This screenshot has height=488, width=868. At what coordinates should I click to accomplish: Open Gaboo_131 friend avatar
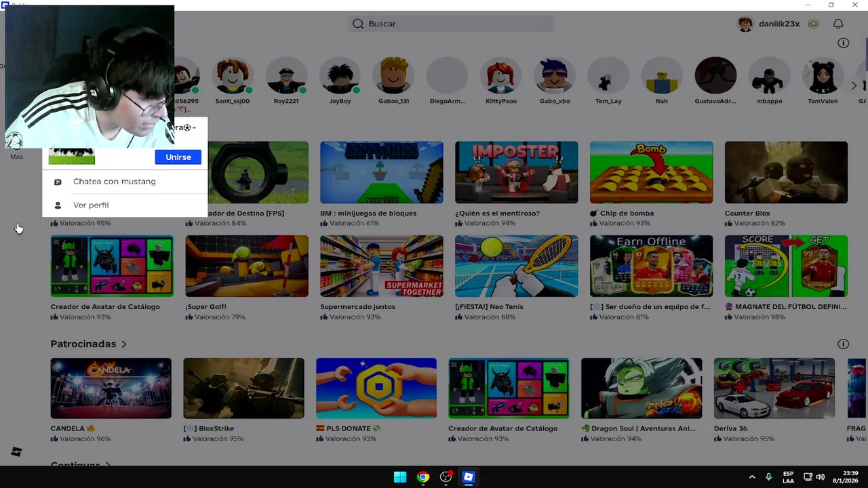pyautogui.click(x=394, y=75)
